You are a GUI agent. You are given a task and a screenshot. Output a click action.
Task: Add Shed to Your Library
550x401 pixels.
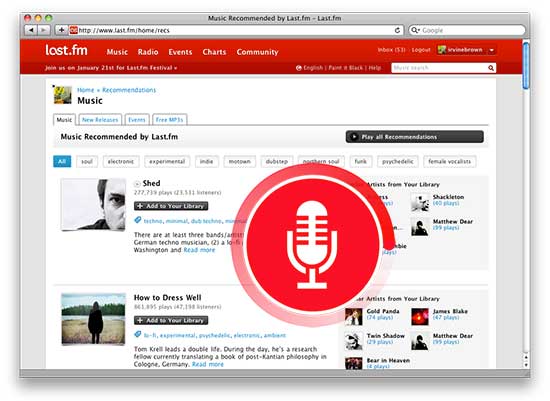(x=171, y=206)
